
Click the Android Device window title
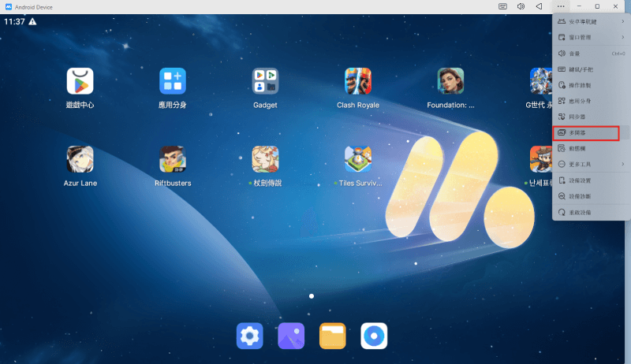[34, 7]
